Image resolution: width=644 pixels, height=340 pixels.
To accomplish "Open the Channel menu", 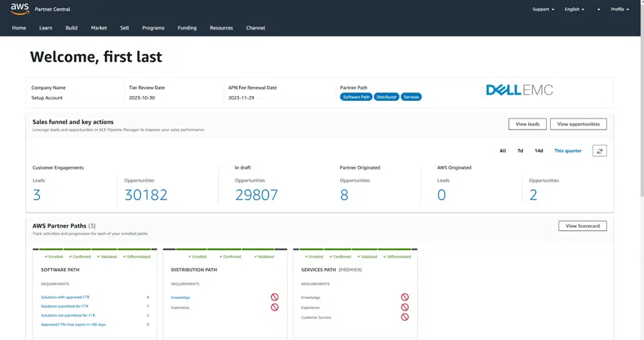I will [x=256, y=28].
